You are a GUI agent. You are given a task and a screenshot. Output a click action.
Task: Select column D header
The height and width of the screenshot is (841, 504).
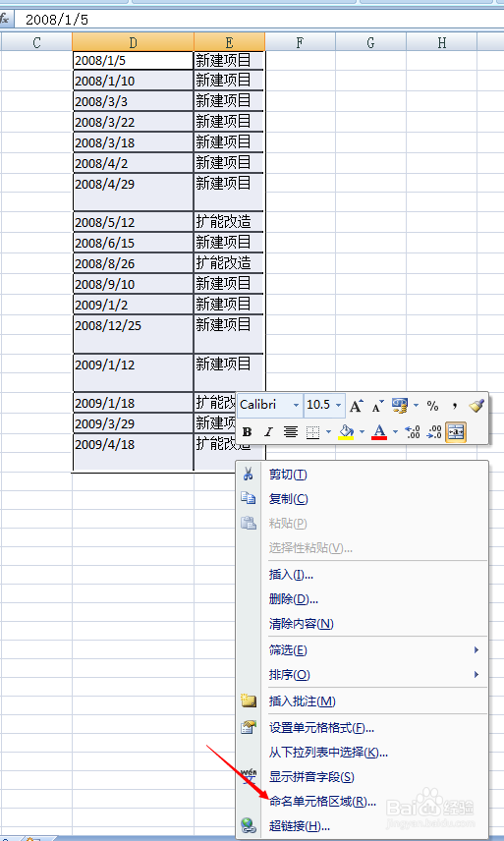(133, 42)
